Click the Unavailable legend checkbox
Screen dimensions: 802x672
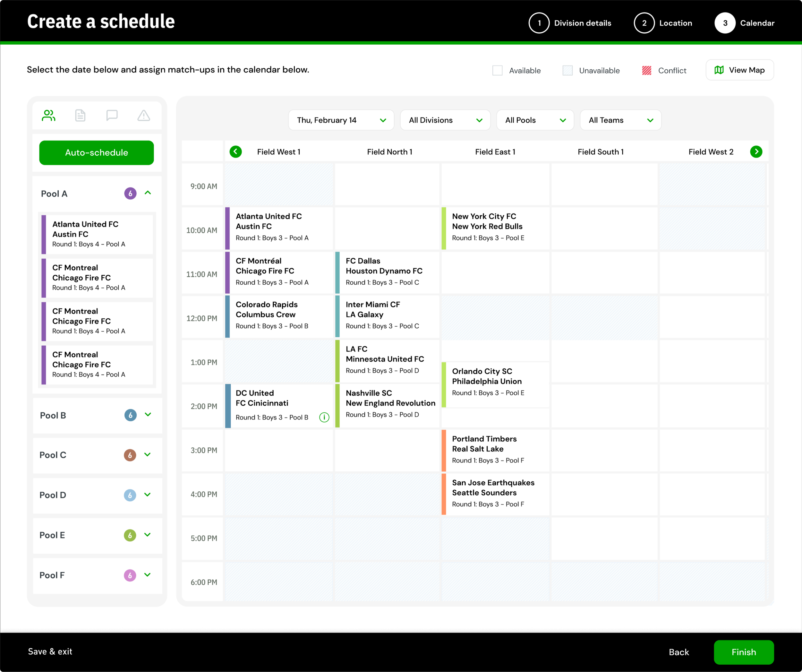click(567, 70)
